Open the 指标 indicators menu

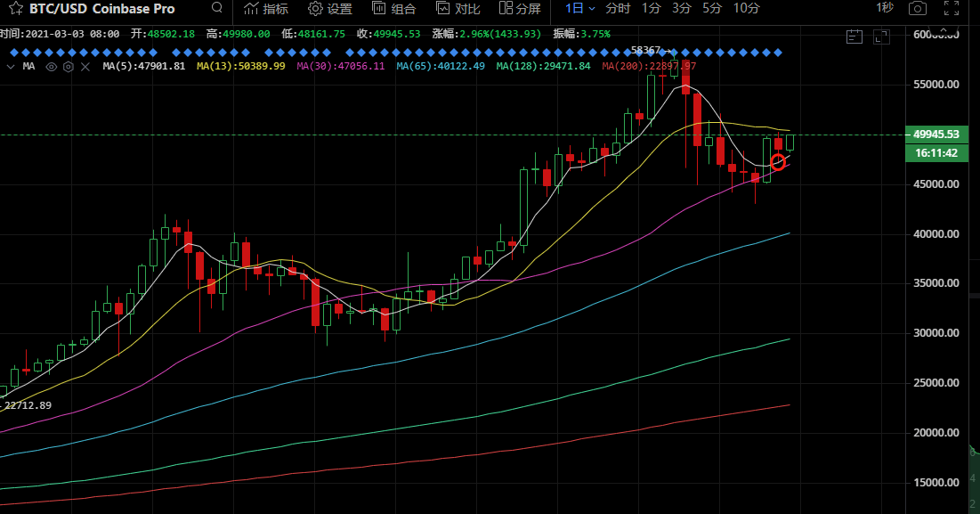pyautogui.click(x=265, y=9)
